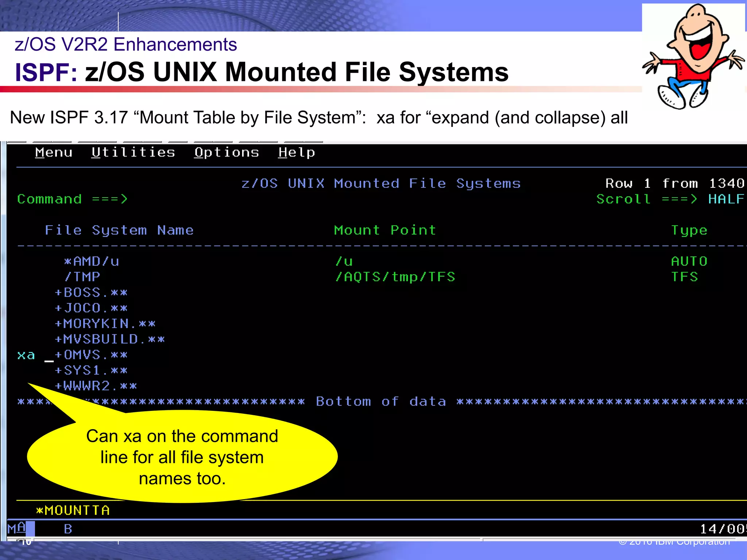Click the MA session status indicator
Image resolution: width=747 pixels, height=560 pixels.
click(17, 528)
